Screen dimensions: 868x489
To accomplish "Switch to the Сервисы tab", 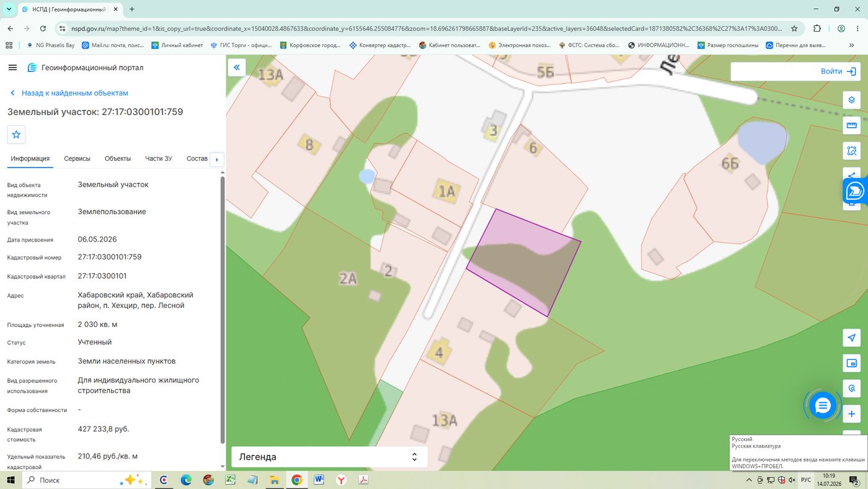I will pos(77,159).
